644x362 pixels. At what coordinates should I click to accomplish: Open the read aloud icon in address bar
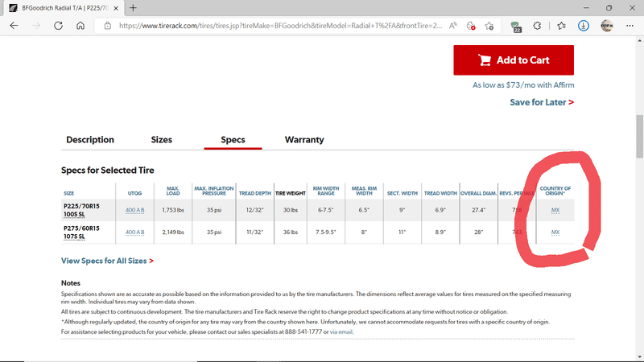point(453,26)
